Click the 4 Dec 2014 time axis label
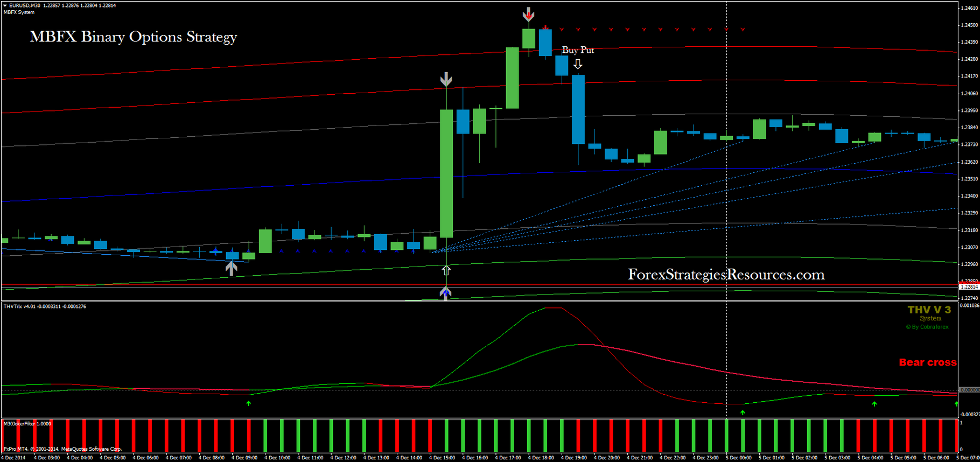The image size is (980, 462). click(13, 458)
